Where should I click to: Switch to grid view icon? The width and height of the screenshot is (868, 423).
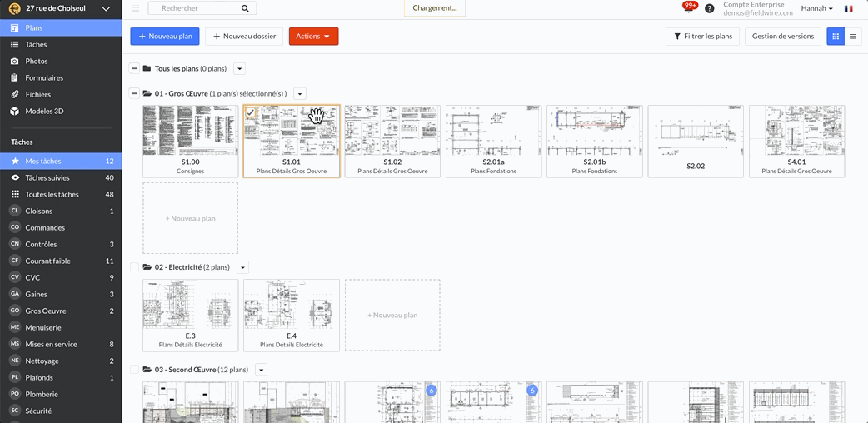[836, 36]
